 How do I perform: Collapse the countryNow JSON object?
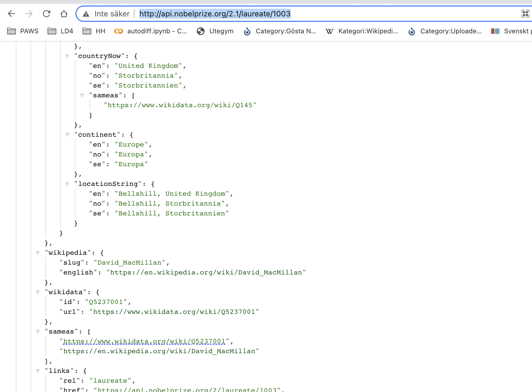pos(67,56)
